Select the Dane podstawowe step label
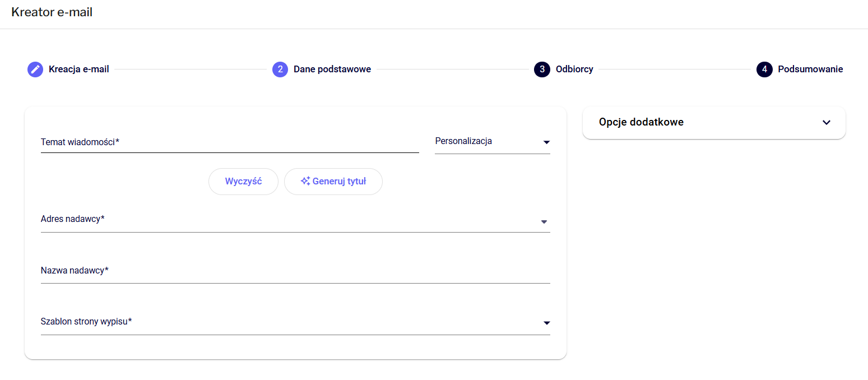This screenshot has width=868, height=380. pos(332,69)
